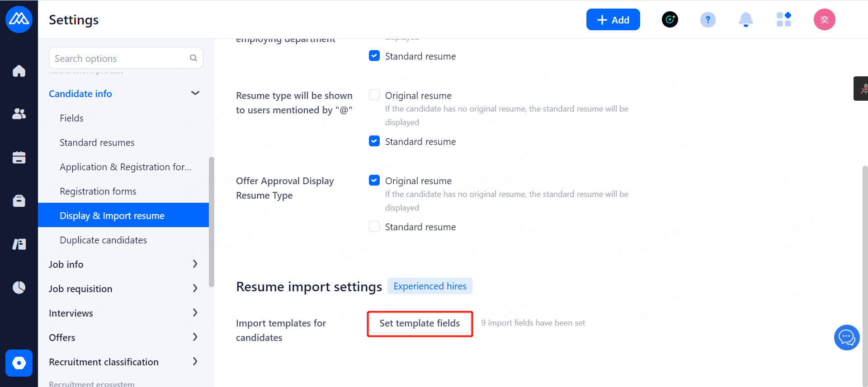The image size is (868, 387).
Task: Open the candidates people icon in sidebar
Action: [x=19, y=114]
